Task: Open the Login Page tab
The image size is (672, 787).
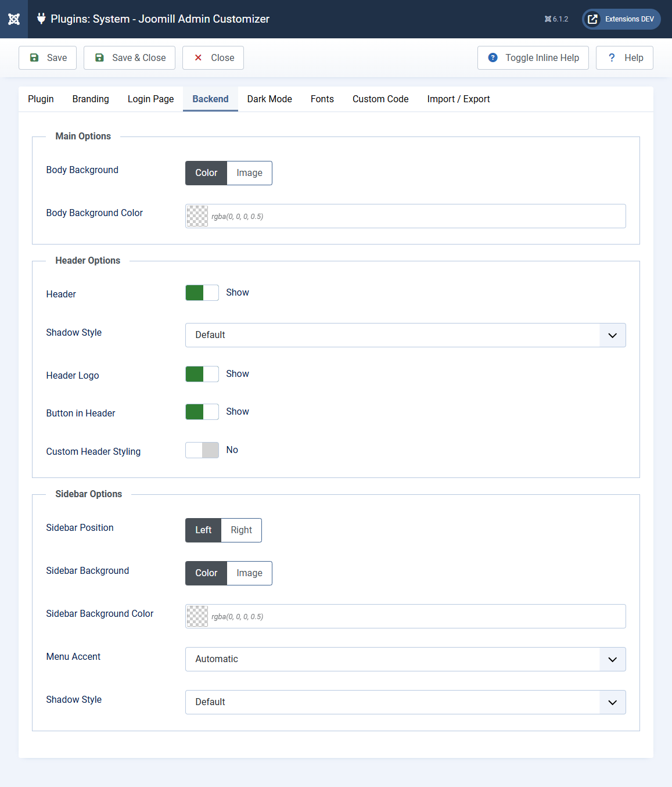Action: [x=151, y=99]
